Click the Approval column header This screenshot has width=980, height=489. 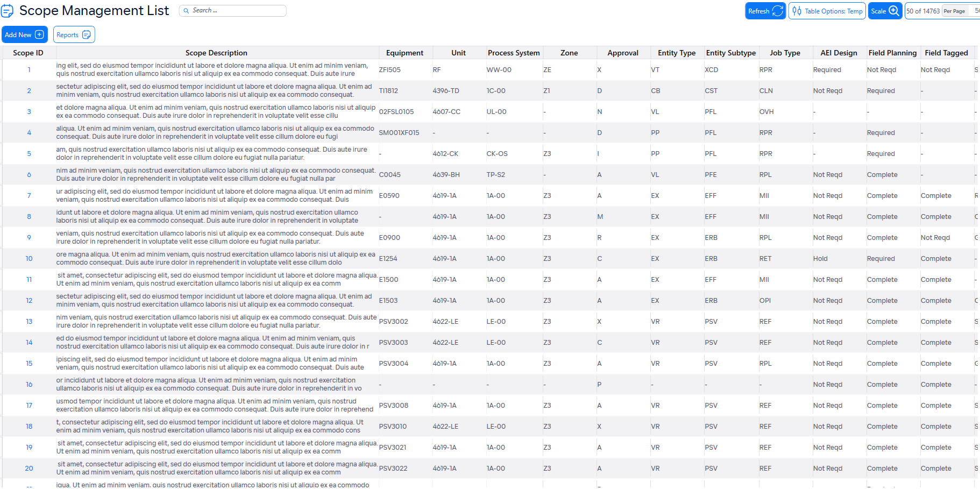point(622,53)
